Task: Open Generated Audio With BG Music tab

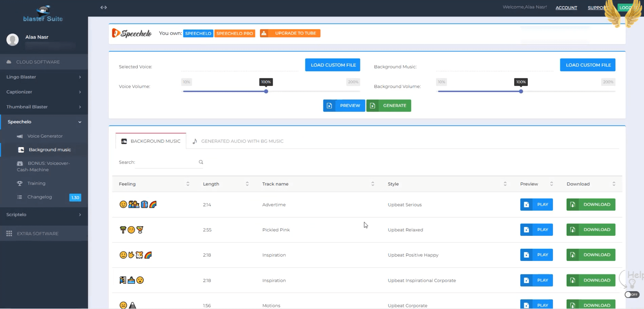Action: pyautogui.click(x=238, y=141)
